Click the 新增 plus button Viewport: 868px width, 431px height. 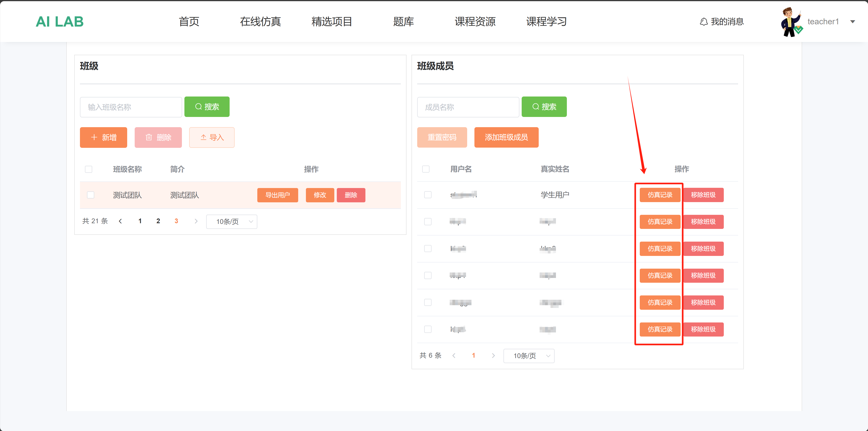click(103, 137)
